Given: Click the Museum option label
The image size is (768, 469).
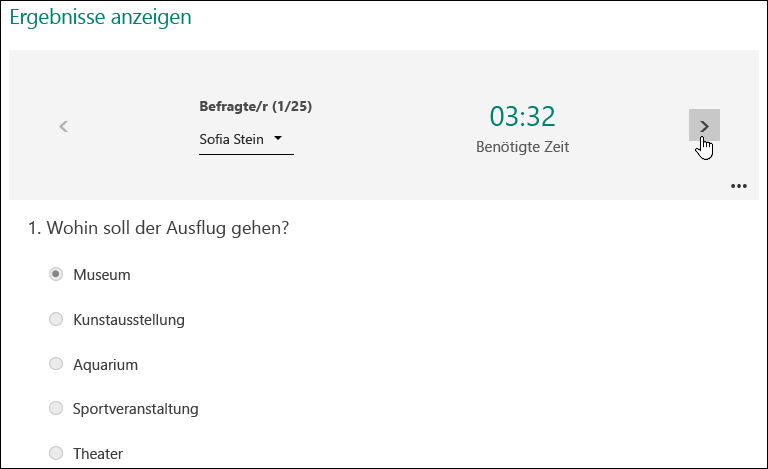Looking at the screenshot, I should [102, 275].
